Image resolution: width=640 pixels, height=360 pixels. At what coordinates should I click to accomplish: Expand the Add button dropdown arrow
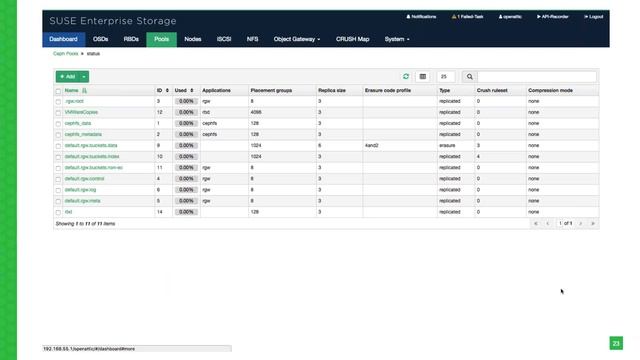(x=84, y=77)
